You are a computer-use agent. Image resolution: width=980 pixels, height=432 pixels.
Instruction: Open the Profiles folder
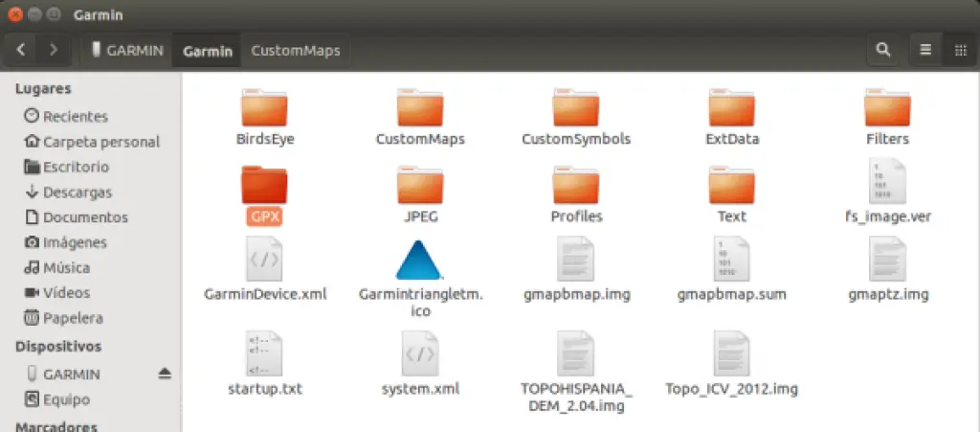pos(575,185)
